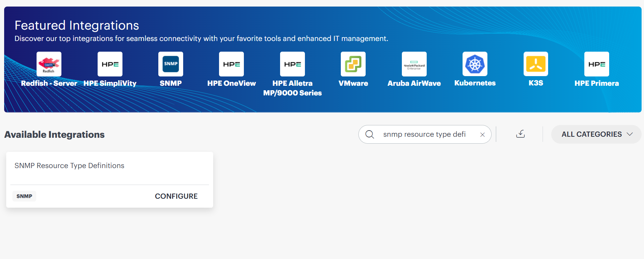Image resolution: width=644 pixels, height=259 pixels.
Task: Click the HPE Alletra MP/9000 Series label
Action: tap(293, 88)
